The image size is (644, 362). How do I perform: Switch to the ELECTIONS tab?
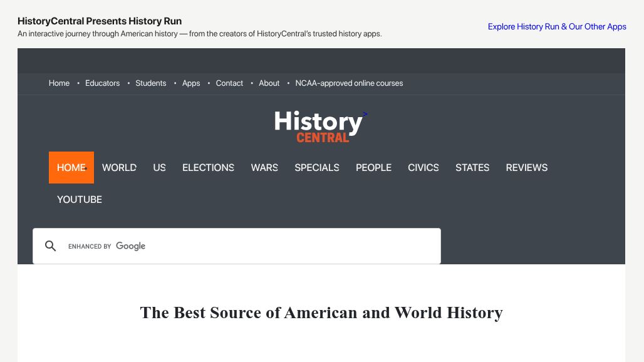(208, 167)
